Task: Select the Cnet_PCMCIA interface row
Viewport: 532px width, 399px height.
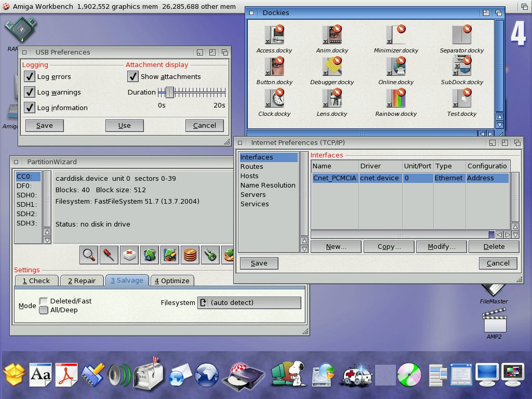Action: [x=410, y=178]
